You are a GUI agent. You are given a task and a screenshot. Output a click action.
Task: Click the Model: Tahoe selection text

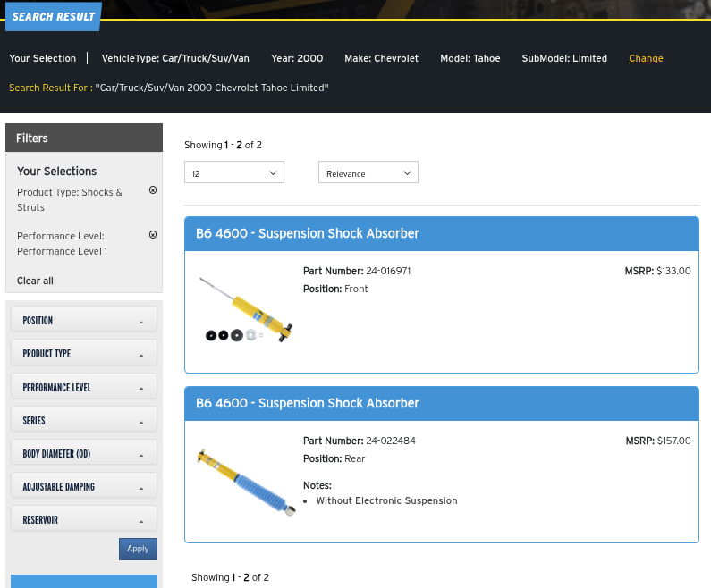470,58
